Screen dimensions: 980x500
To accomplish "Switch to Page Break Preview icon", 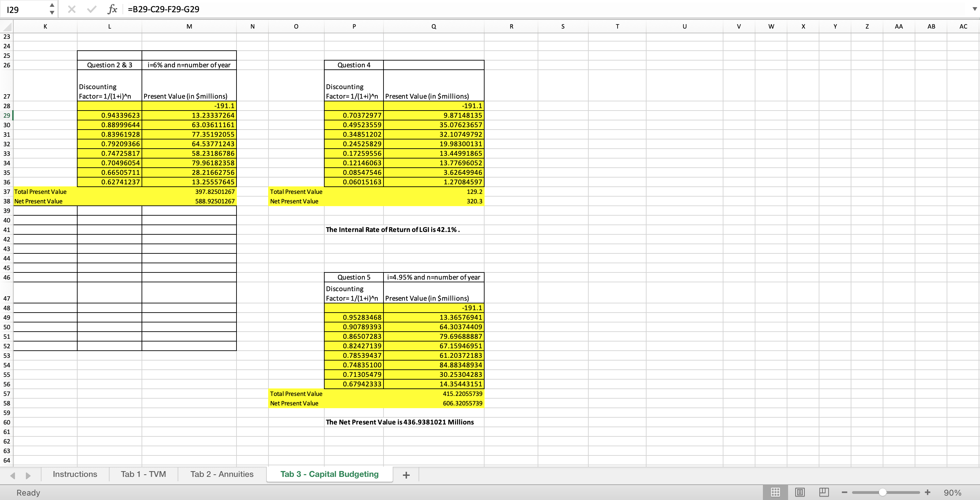I will pos(824,493).
